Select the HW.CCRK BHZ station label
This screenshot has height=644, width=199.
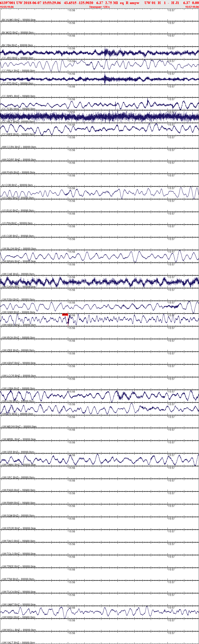point(19,147)
